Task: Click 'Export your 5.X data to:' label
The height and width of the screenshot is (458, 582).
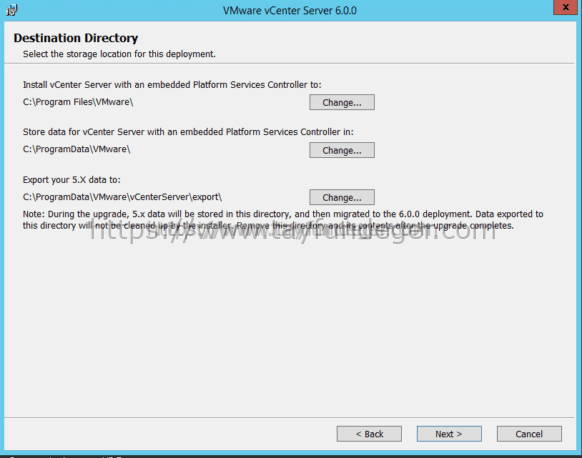Action: 72,180
